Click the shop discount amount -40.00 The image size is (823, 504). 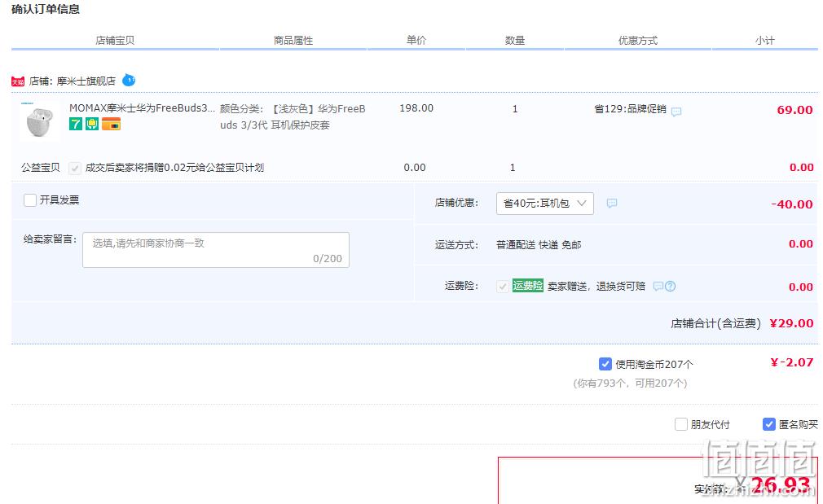click(x=792, y=204)
